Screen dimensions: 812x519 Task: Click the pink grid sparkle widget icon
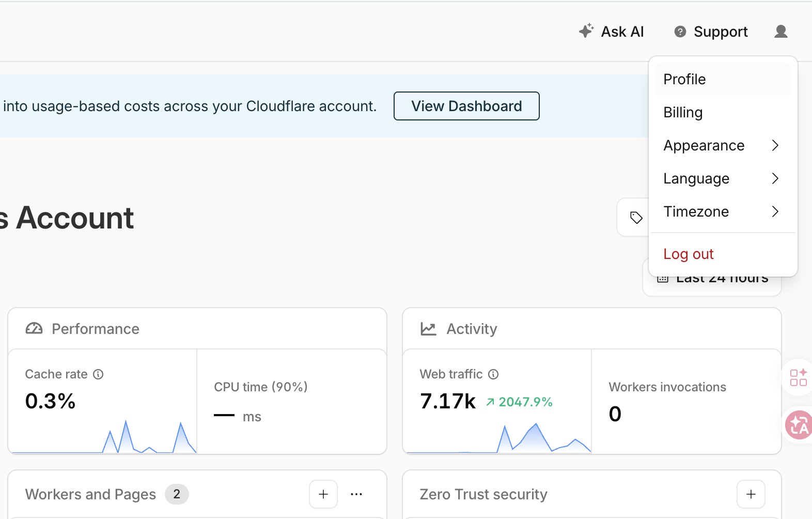(x=799, y=377)
